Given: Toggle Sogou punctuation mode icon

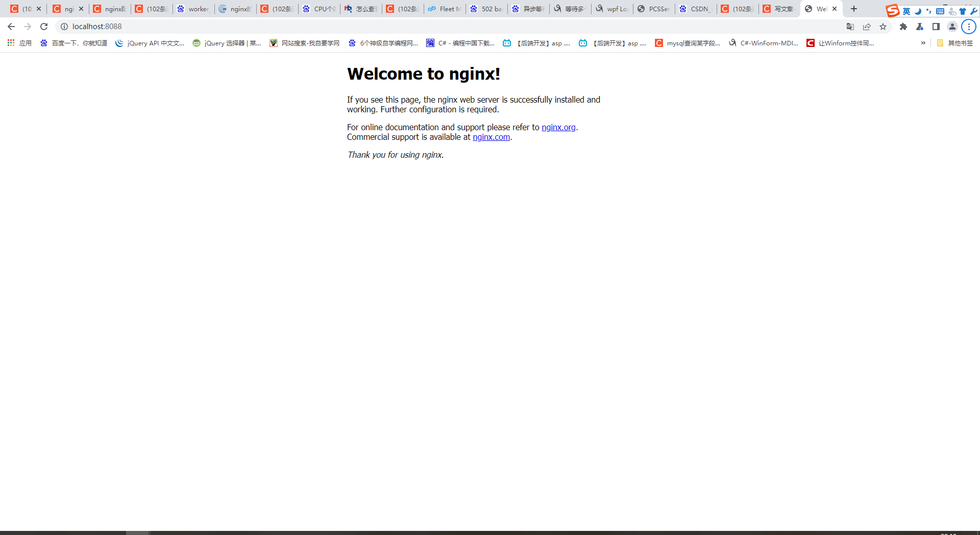Looking at the screenshot, I should [x=928, y=11].
